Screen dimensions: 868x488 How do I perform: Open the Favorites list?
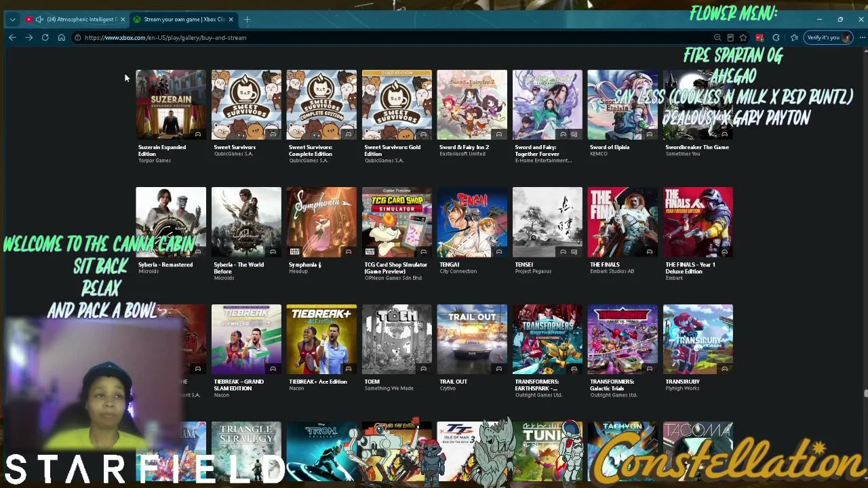794,38
